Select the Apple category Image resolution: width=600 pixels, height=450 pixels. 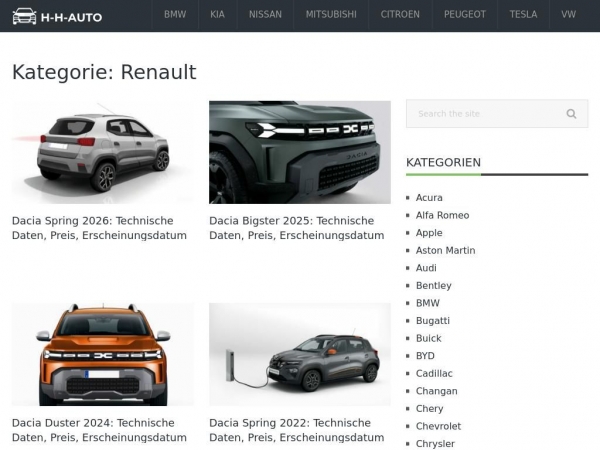pyautogui.click(x=429, y=233)
